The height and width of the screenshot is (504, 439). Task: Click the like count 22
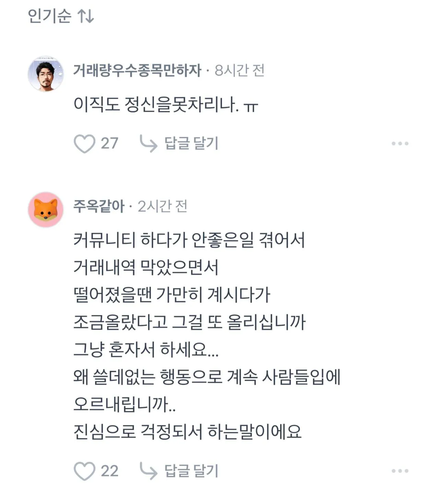109,471
